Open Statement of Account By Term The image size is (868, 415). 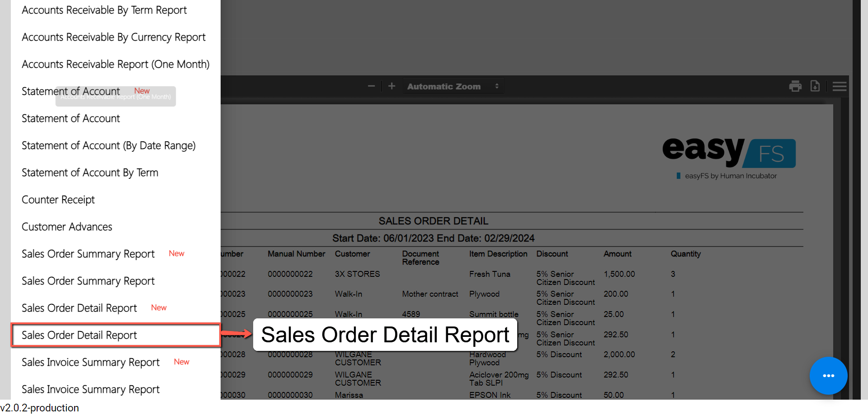click(x=90, y=173)
